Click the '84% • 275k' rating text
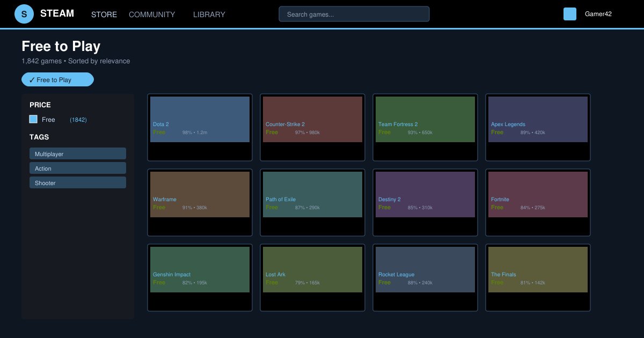This screenshot has width=644, height=338. pyautogui.click(x=533, y=208)
